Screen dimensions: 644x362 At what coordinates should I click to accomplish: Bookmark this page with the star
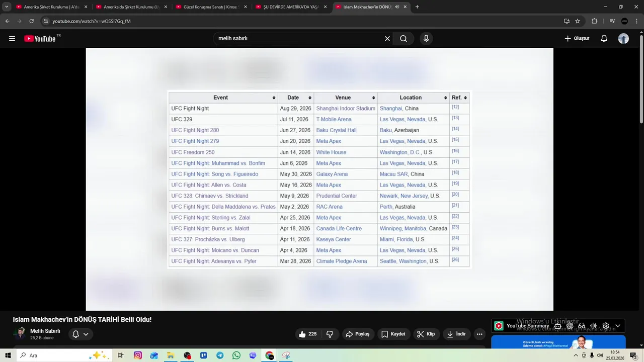(x=578, y=21)
